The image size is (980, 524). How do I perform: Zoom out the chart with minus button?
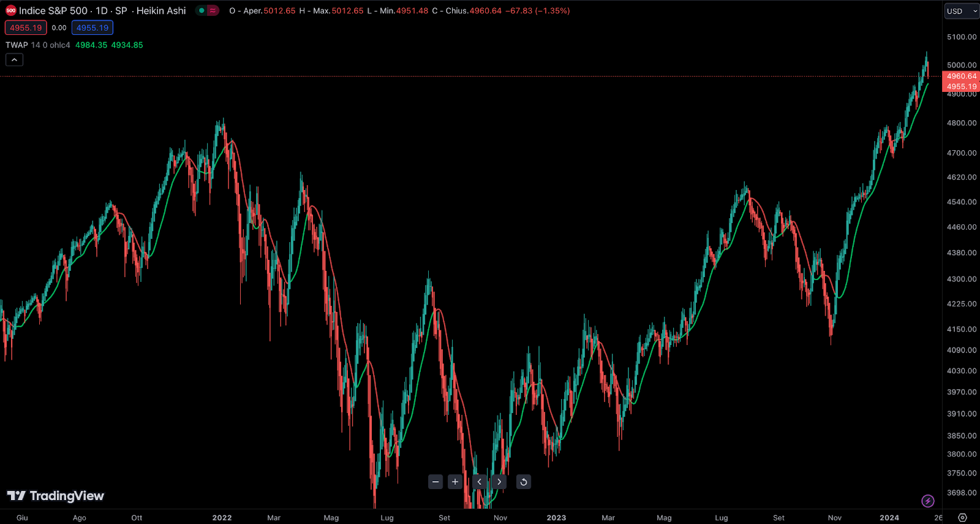(x=435, y=482)
